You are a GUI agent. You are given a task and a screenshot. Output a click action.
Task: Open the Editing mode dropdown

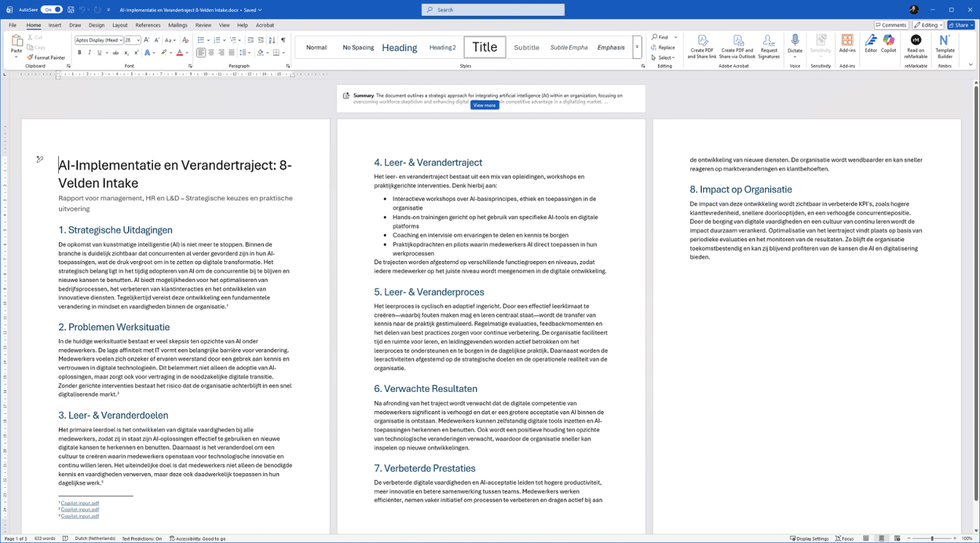[928, 25]
